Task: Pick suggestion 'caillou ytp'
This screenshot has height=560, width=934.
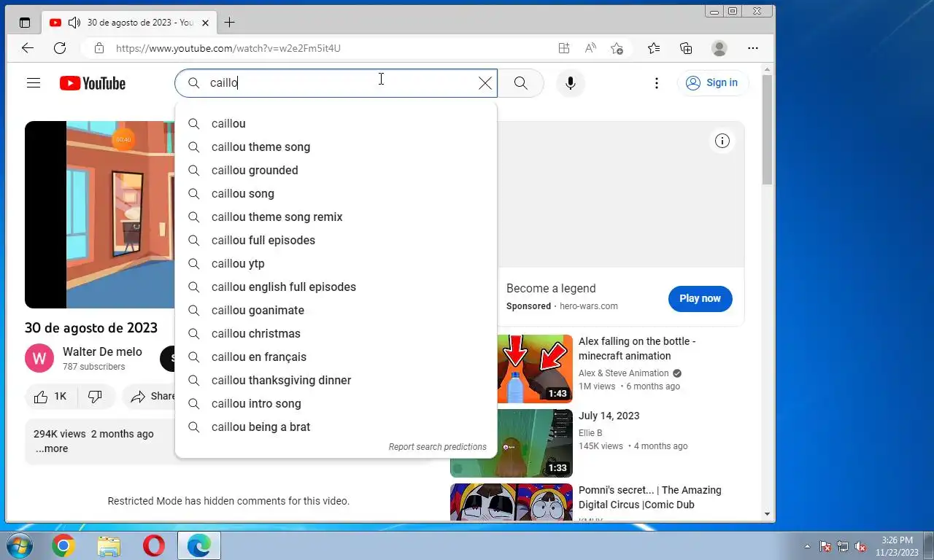Action: pos(336,264)
